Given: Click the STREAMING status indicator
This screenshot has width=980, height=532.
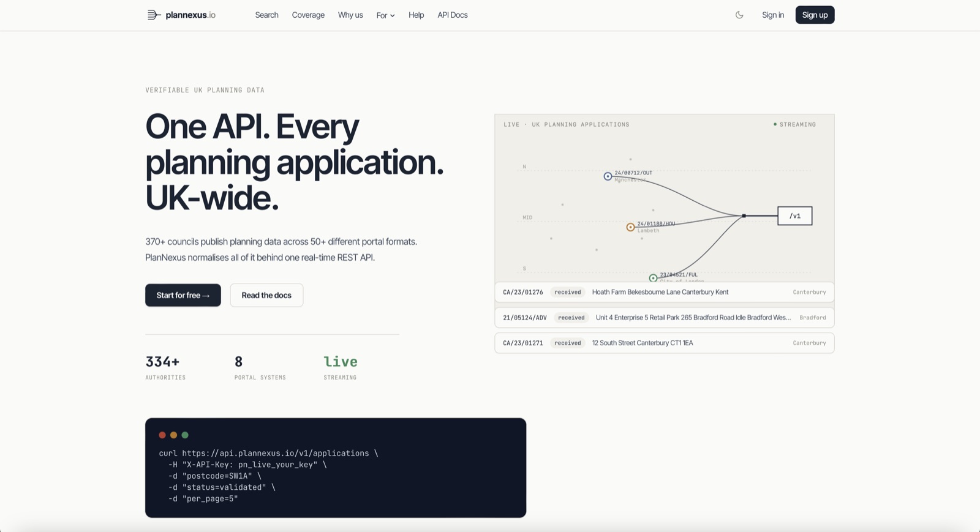Looking at the screenshot, I should [x=794, y=124].
